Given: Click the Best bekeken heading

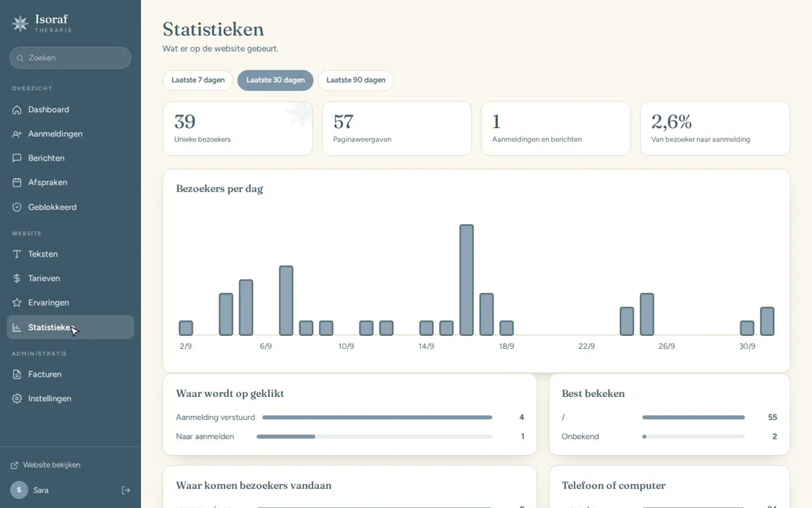Looking at the screenshot, I should click(593, 394).
